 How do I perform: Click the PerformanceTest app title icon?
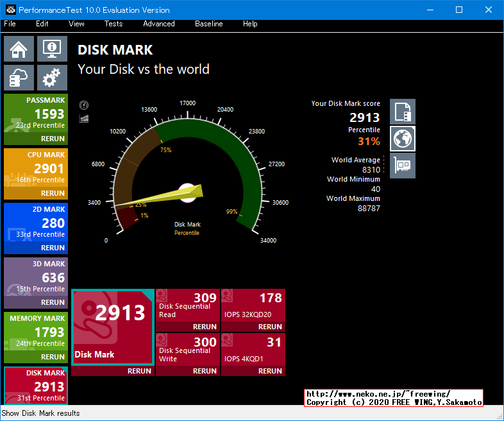(x=11, y=10)
